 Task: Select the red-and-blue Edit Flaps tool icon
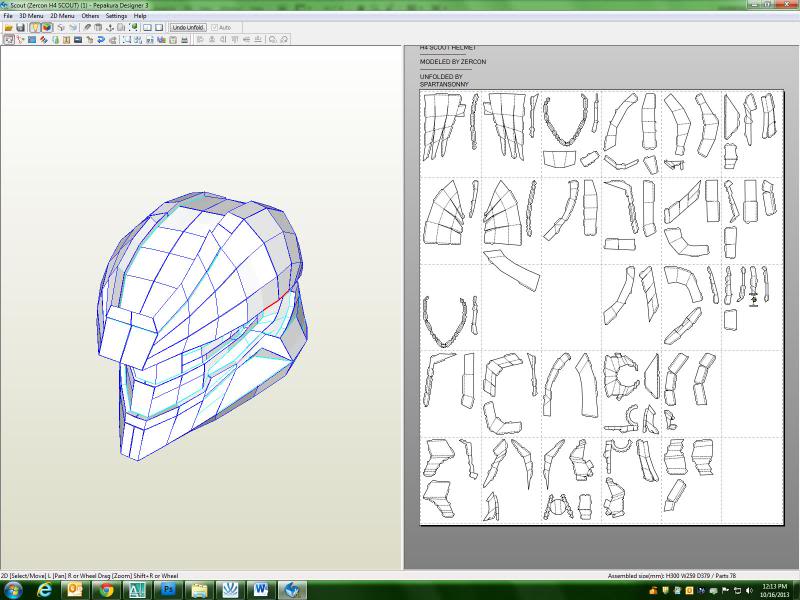pyautogui.click(x=43, y=39)
